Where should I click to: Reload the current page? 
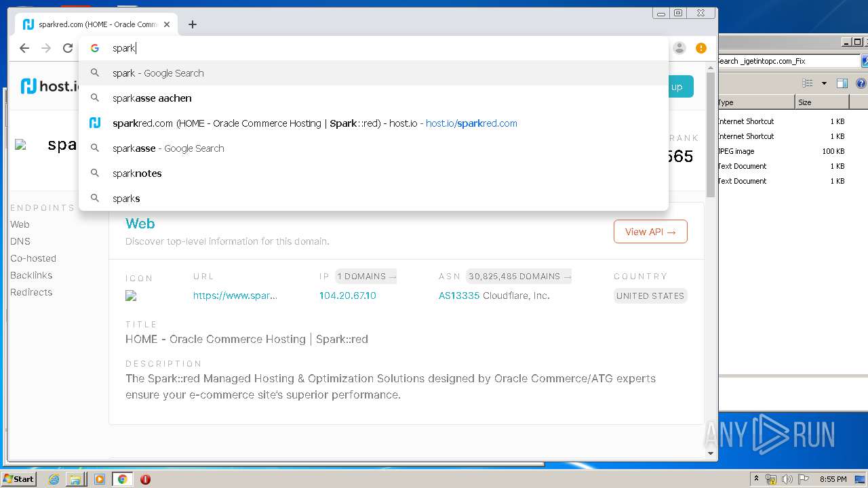tap(68, 48)
